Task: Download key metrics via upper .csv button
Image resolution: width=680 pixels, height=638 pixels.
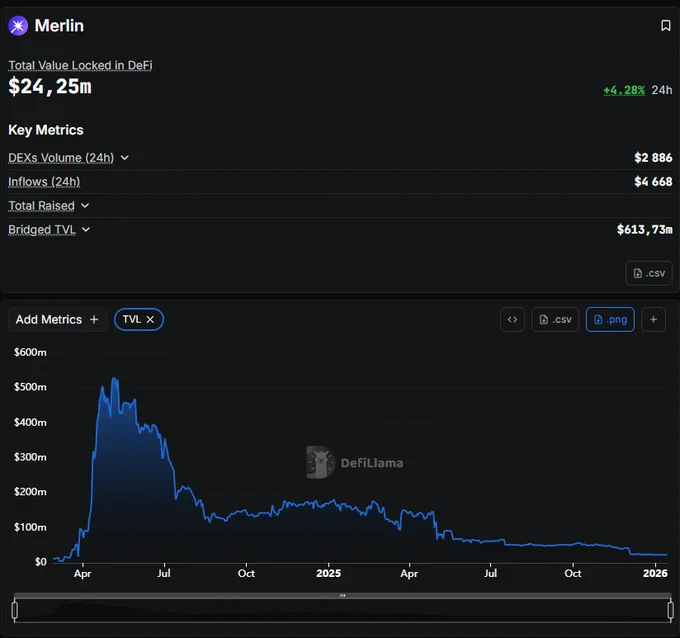Action: click(x=649, y=273)
